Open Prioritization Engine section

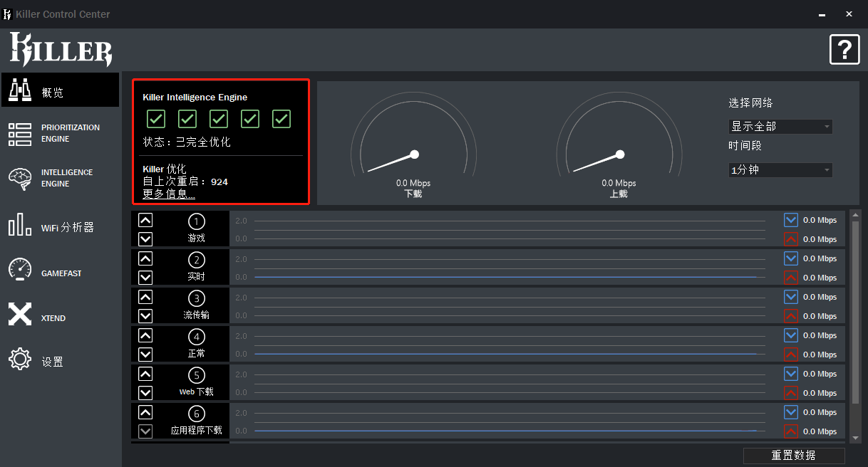(60, 133)
